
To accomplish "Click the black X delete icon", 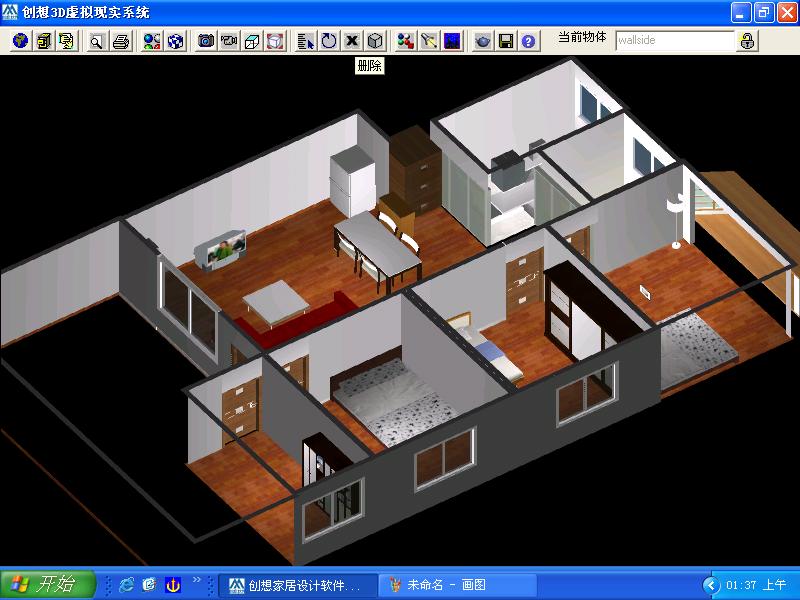I will coord(352,41).
